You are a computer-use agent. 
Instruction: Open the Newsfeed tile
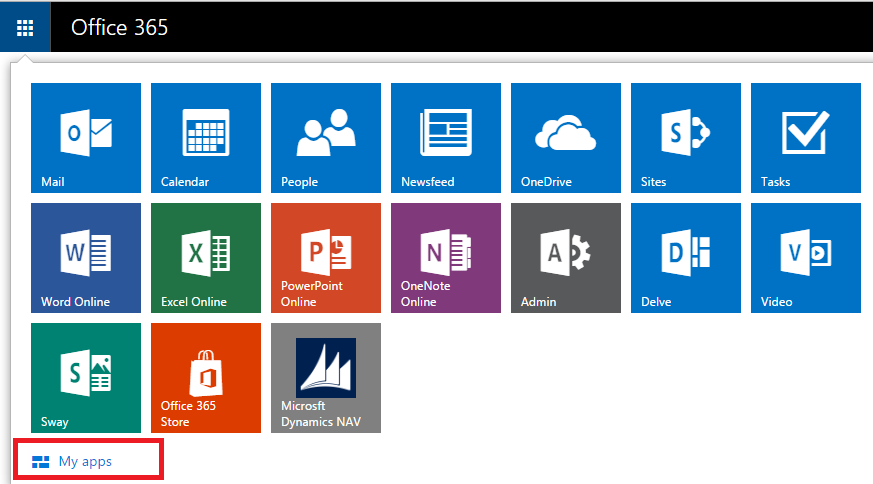(446, 138)
